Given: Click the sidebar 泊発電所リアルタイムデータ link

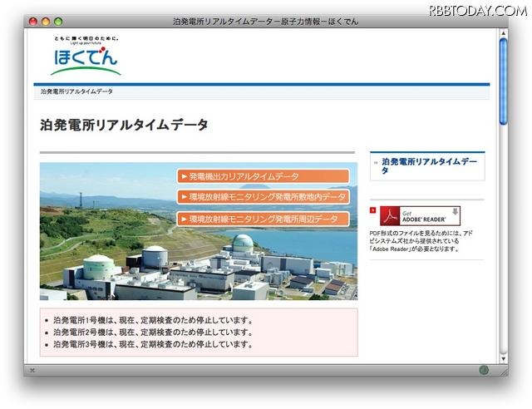Looking at the screenshot, I should [x=429, y=165].
